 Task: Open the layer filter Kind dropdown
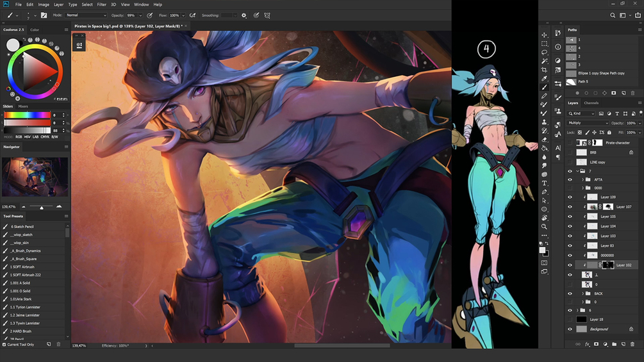(x=582, y=113)
